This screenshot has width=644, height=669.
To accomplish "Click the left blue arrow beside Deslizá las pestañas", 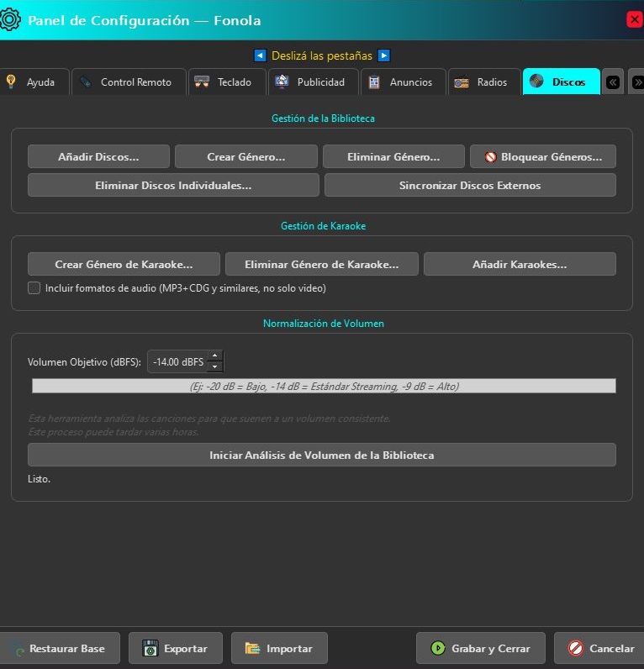I will [x=260, y=55].
